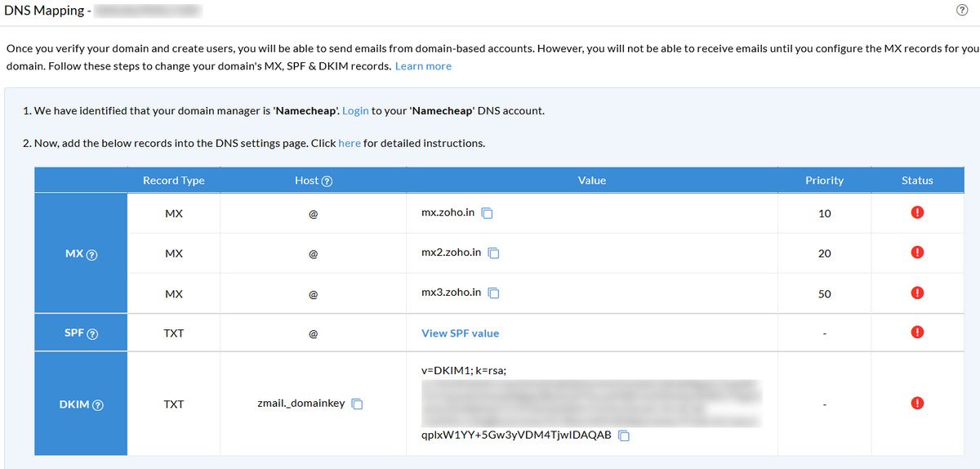
Task: Click the zmail._domainkey host text
Action: [x=301, y=404]
